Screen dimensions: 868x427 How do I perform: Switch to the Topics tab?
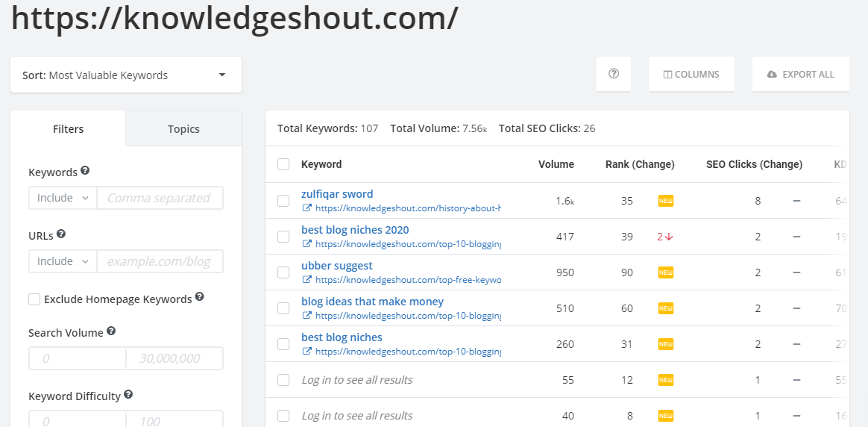coord(183,129)
